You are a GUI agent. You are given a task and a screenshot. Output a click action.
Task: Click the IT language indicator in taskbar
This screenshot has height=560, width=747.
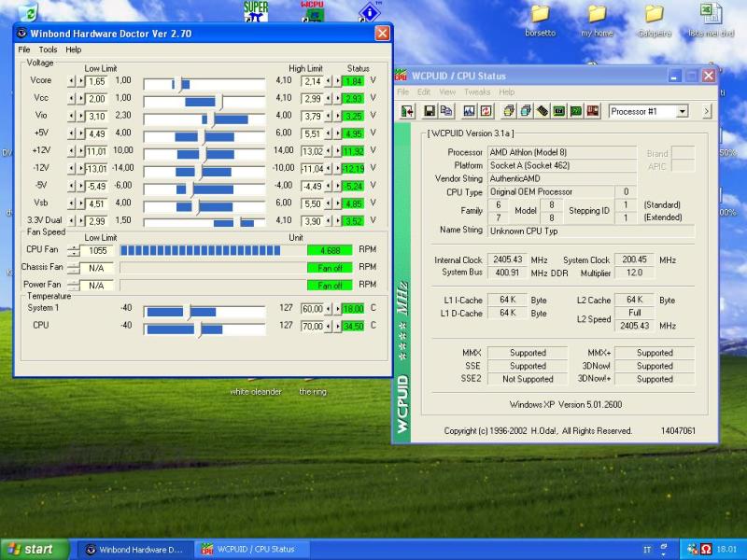click(x=646, y=550)
